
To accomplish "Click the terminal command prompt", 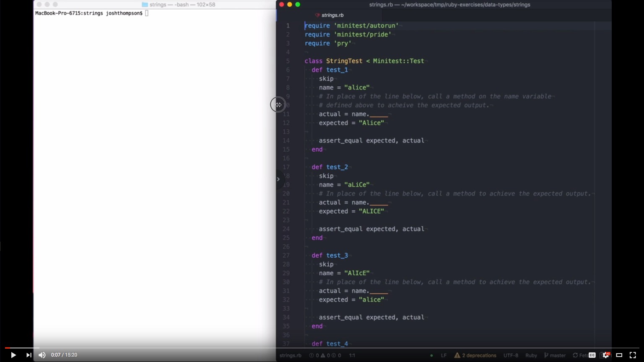I will pyautogui.click(x=147, y=13).
